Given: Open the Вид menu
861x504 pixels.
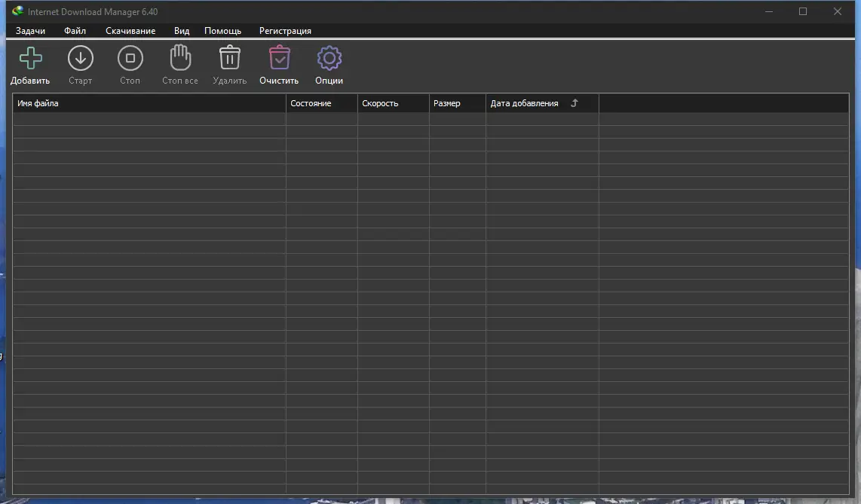Looking at the screenshot, I should pyautogui.click(x=181, y=31).
